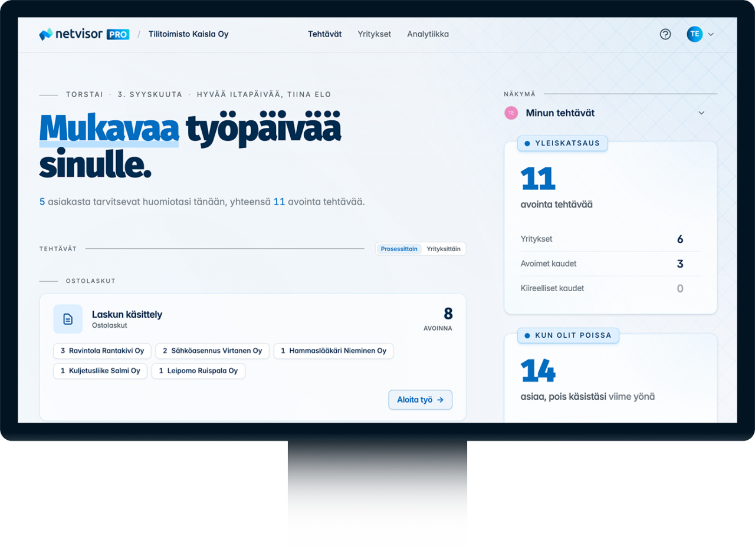755x560 pixels.
Task: Switch to Yrityksittäin view toggle
Action: tap(444, 249)
